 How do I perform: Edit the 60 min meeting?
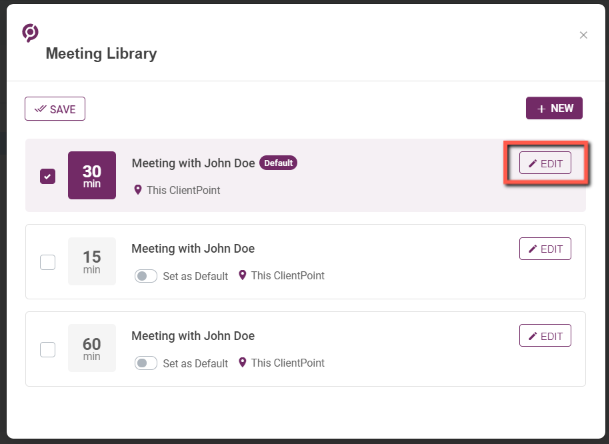(x=545, y=336)
